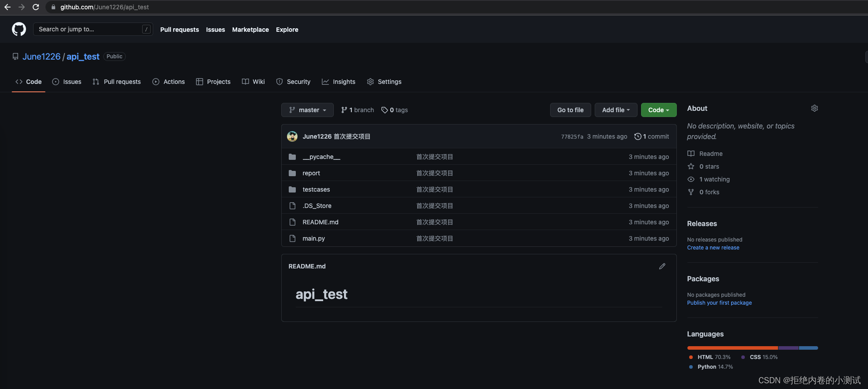
Task: Click the HTML 70.3% language entry
Action: tap(710, 357)
